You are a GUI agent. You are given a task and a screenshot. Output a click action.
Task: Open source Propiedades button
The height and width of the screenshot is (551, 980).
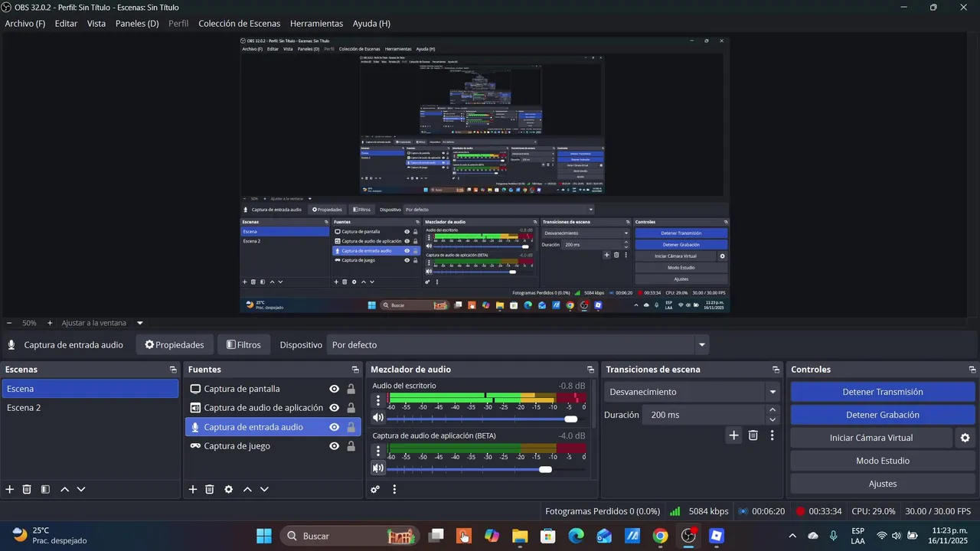pyautogui.click(x=175, y=345)
